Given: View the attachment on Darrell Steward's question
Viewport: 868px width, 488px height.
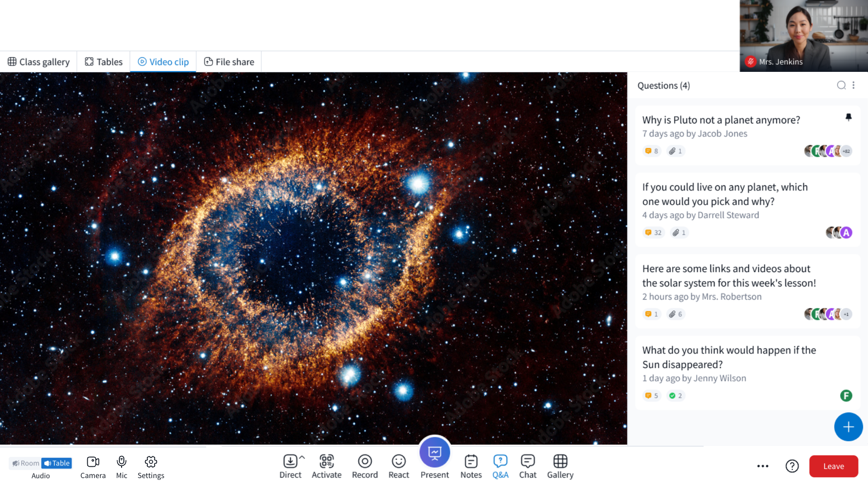Looking at the screenshot, I should click(679, 233).
